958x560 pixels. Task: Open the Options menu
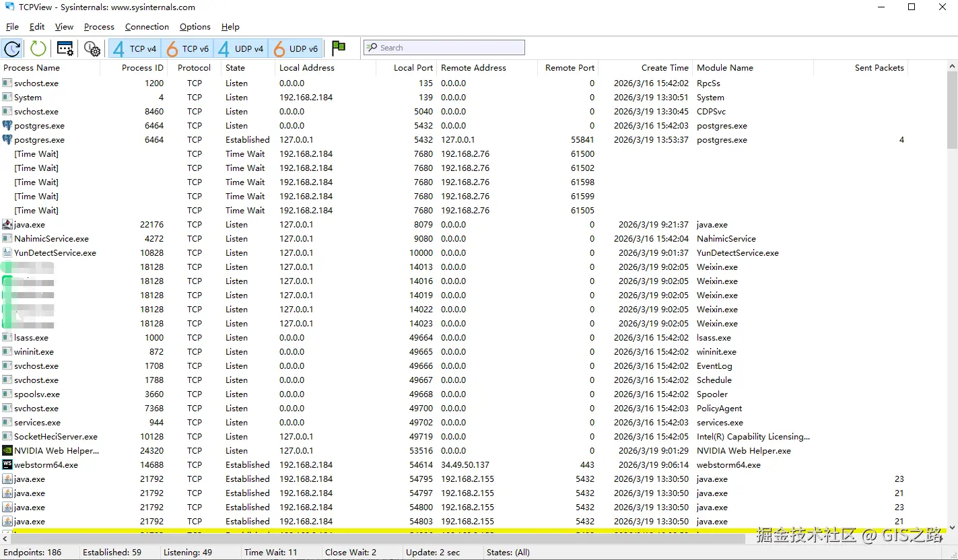(x=195, y=27)
